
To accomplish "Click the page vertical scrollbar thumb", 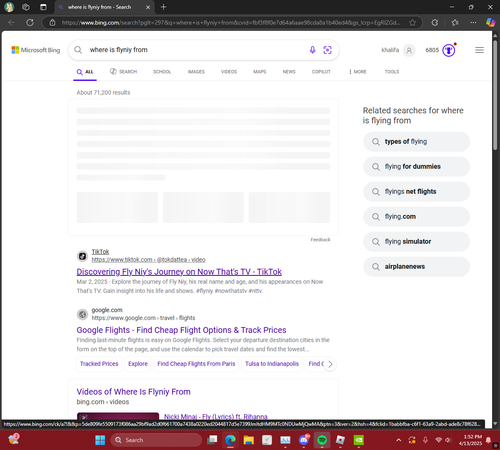I will (x=495, y=95).
